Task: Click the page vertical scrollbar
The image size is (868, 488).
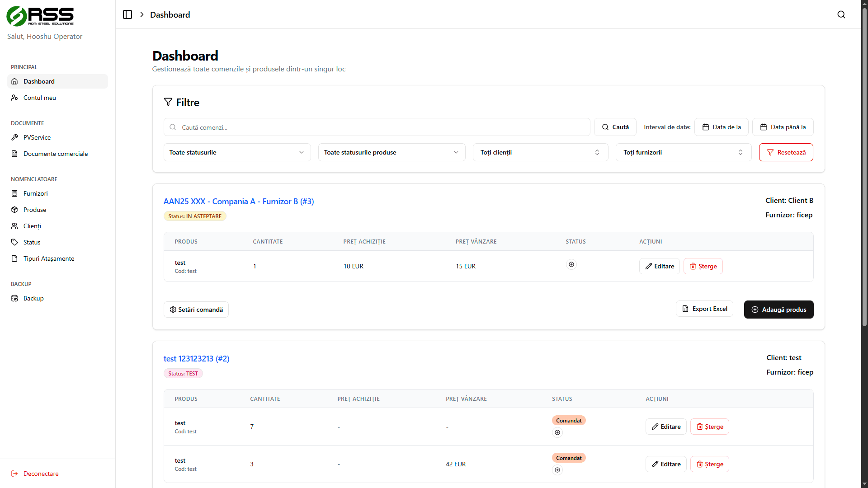Action: [x=864, y=167]
